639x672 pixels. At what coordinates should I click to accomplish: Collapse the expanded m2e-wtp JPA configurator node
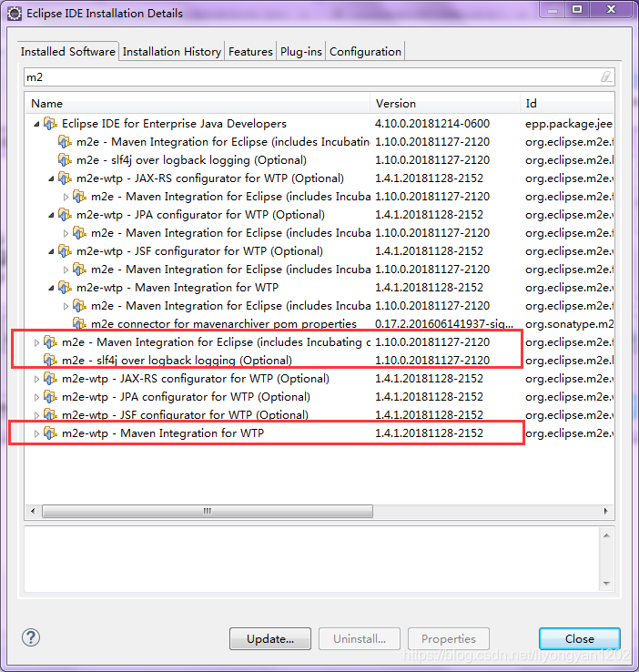pos(51,215)
